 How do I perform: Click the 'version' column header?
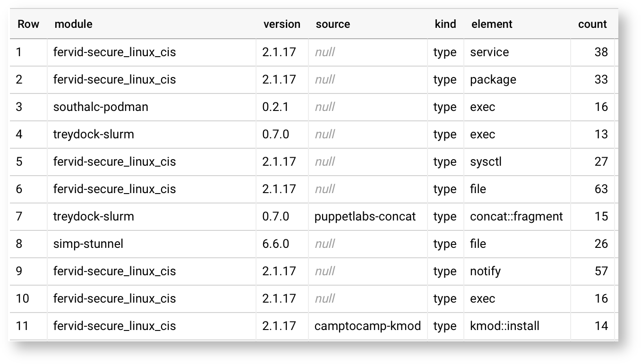(x=282, y=24)
